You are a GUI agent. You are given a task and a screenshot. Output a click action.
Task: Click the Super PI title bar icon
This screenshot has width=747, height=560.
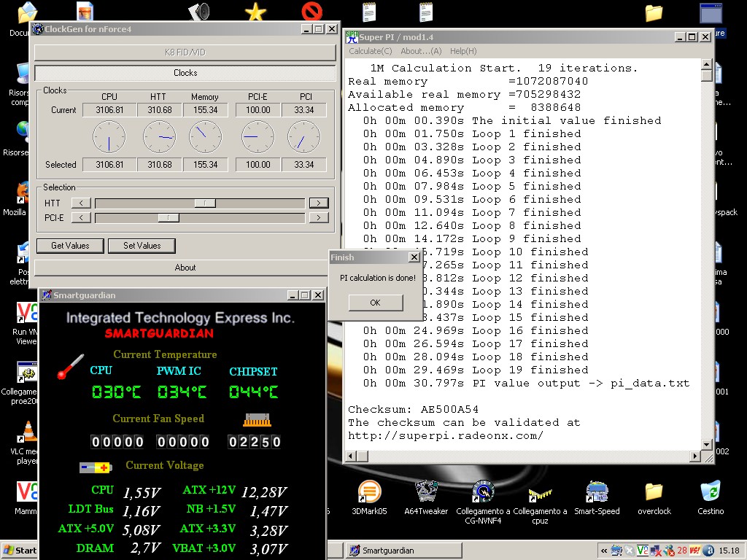(352, 37)
